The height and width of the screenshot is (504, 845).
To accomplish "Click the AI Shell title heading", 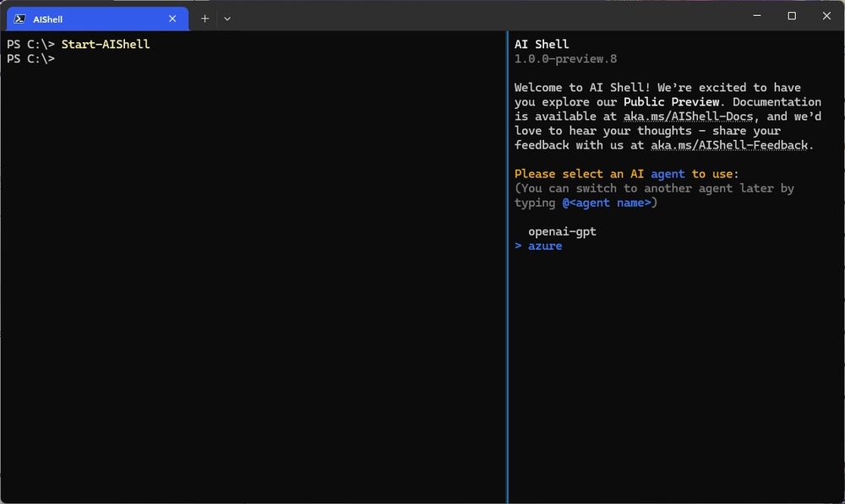I will [542, 44].
